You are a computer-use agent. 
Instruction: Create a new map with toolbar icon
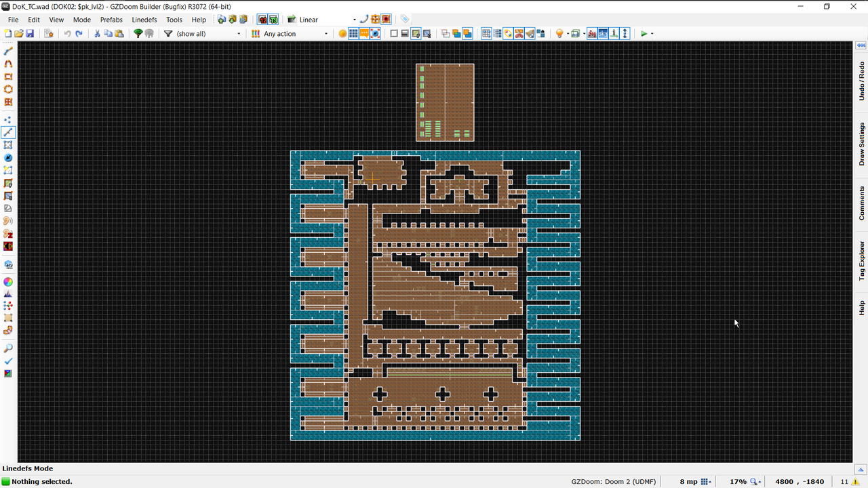tap(8, 33)
